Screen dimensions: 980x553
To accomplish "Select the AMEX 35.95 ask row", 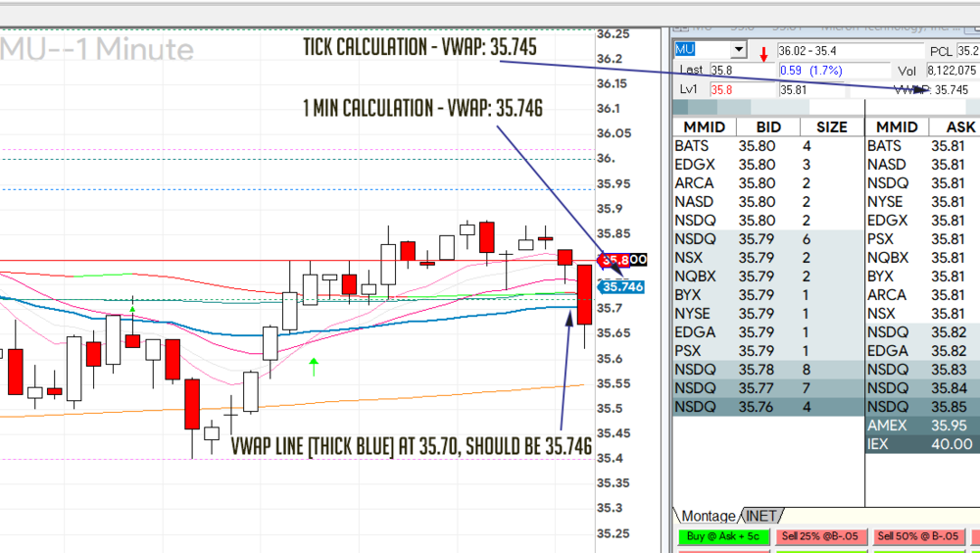I will 922,426.
